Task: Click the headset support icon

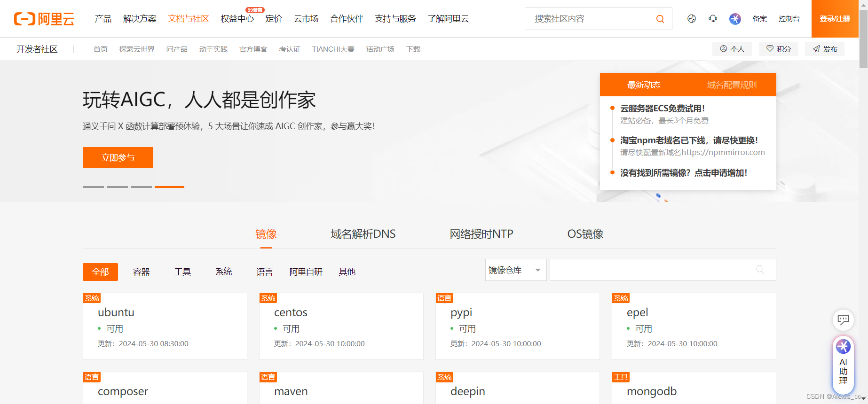Action: tap(713, 19)
